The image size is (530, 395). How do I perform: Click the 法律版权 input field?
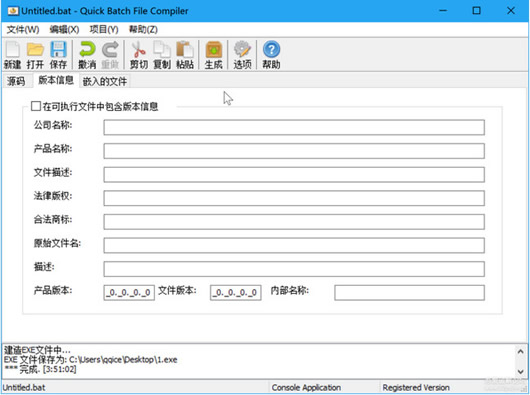pyautogui.click(x=294, y=198)
